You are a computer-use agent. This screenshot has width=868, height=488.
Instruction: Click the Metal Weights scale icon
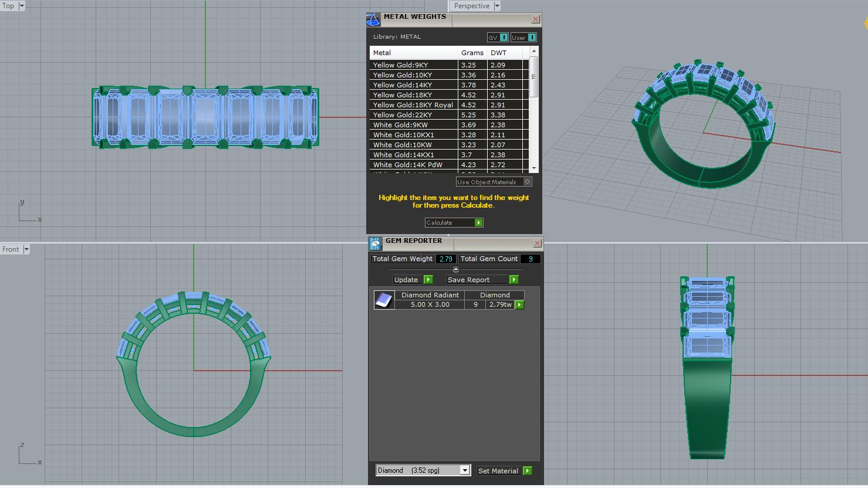coord(373,19)
